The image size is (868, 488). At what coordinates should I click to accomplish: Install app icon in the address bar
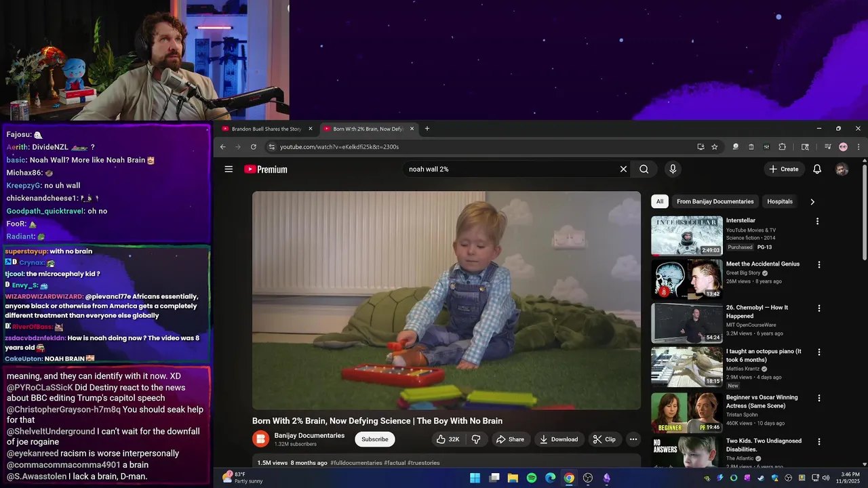tap(701, 146)
